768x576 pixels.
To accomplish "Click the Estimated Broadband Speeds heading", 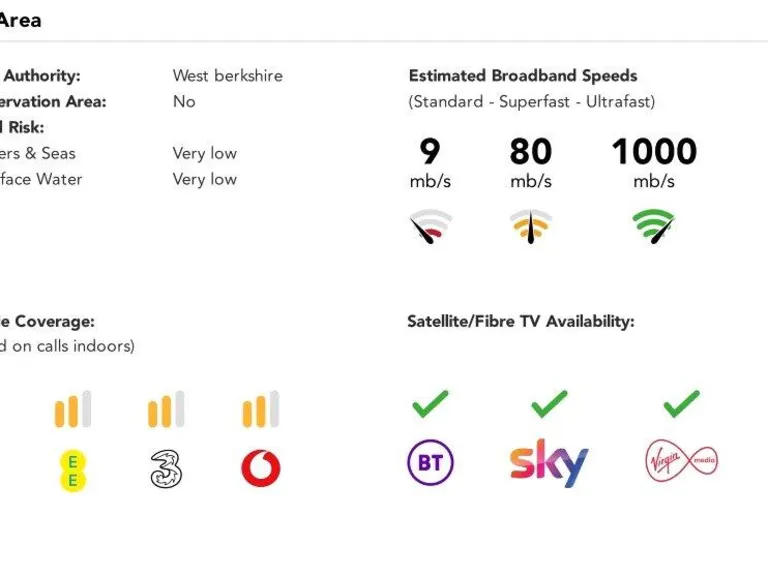I will (523, 76).
